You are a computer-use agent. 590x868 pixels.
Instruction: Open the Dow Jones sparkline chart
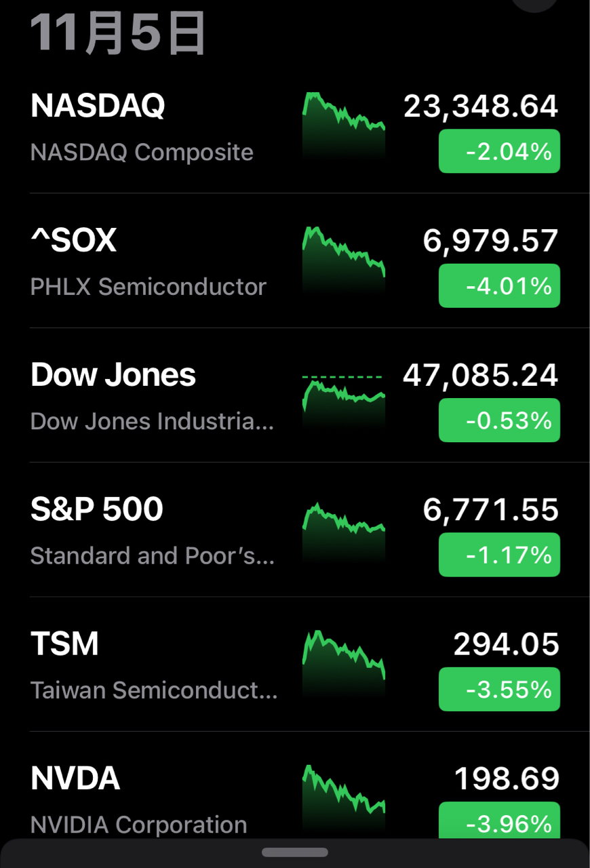click(x=343, y=397)
